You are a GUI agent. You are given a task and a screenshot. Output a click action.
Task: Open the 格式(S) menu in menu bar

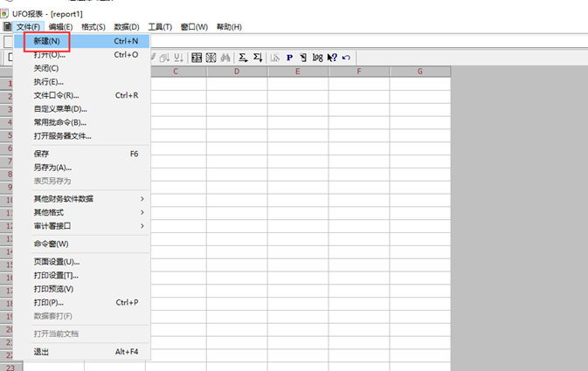[x=93, y=27]
